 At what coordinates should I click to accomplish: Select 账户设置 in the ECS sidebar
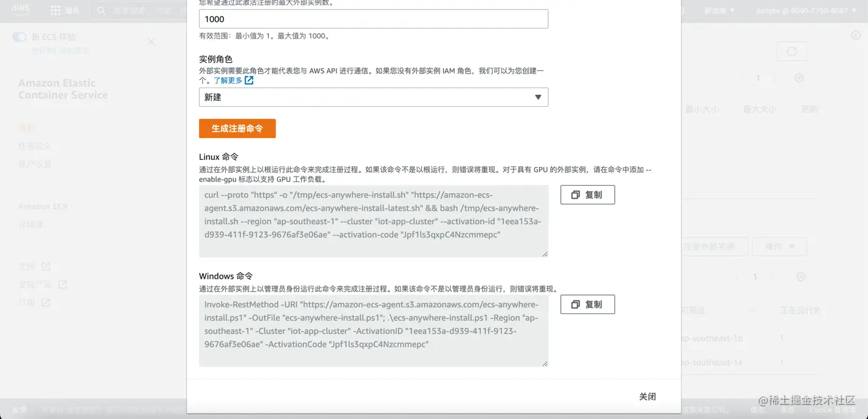(x=35, y=164)
